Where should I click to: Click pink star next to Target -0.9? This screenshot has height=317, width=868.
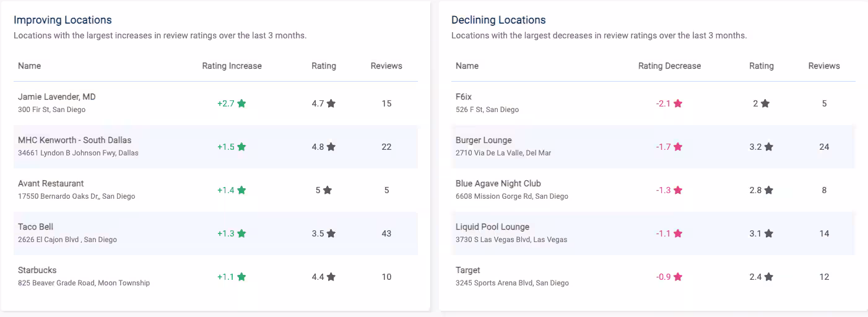coord(678,277)
